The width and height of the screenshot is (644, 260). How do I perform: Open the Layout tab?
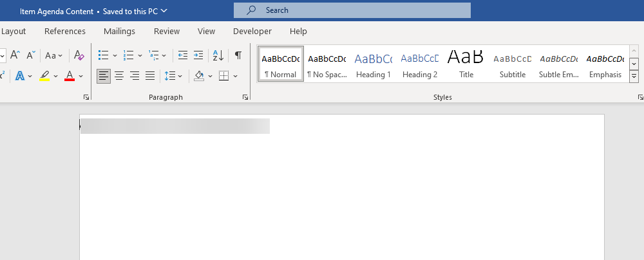click(13, 32)
